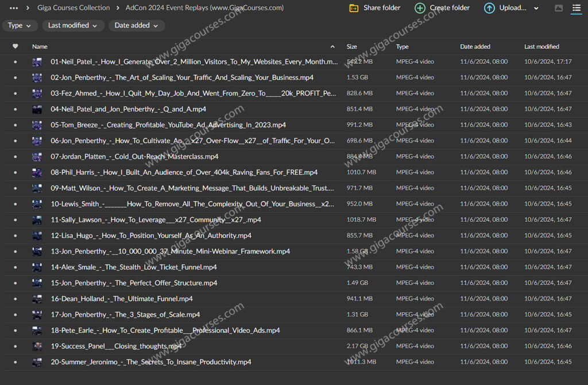The width and height of the screenshot is (588, 385).
Task: Sort files by Size column
Action: click(x=351, y=47)
